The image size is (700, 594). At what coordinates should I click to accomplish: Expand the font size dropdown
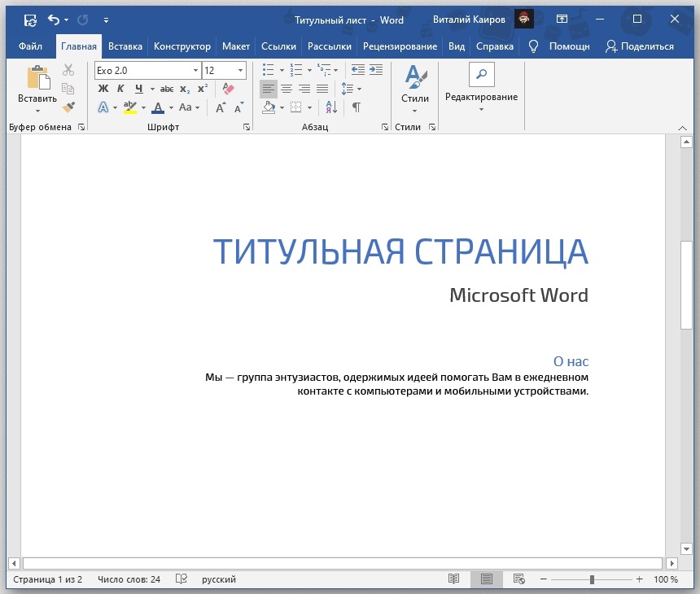pos(240,71)
